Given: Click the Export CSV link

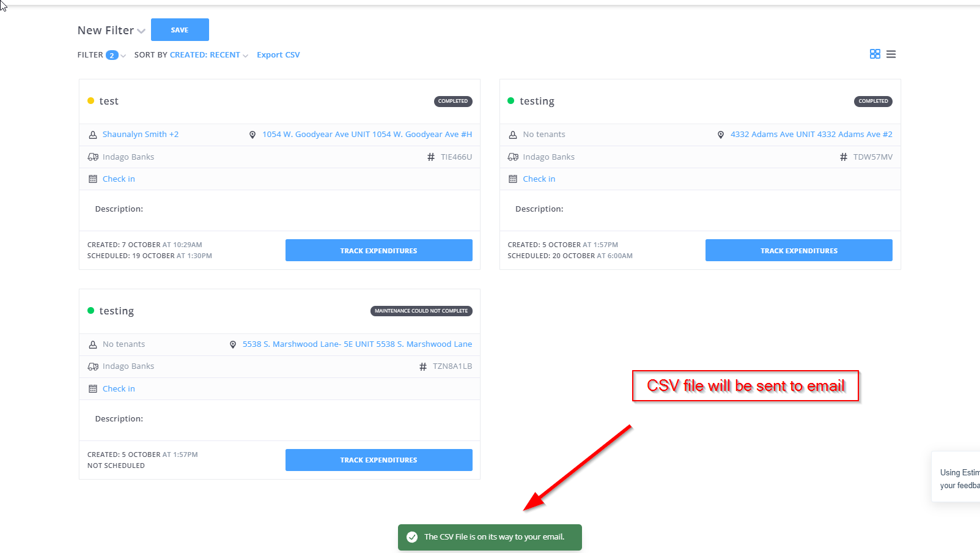Looking at the screenshot, I should [278, 55].
